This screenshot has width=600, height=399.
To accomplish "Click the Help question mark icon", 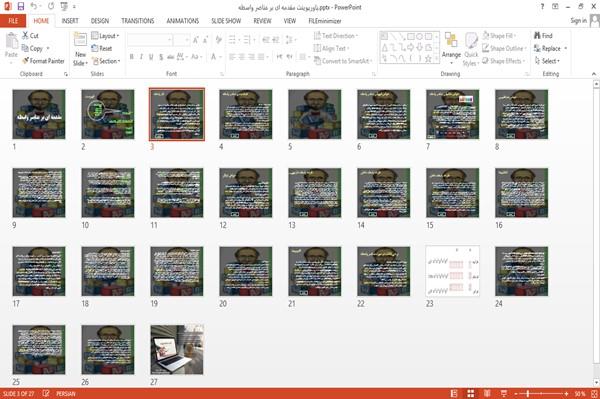I will [x=542, y=7].
